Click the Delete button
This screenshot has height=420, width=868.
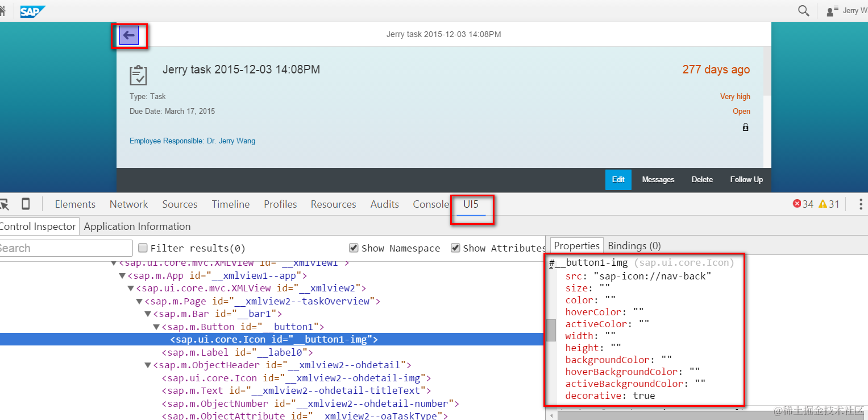point(702,179)
